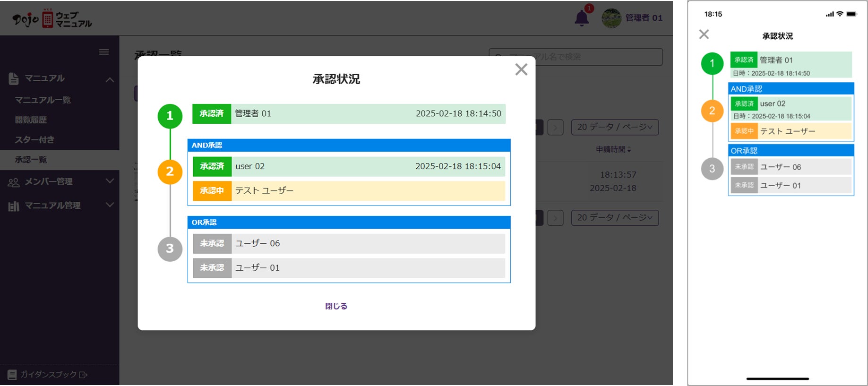Click 未承認 badge beside ユーザー 06 in desktop dialog
868x386 pixels.
212,243
